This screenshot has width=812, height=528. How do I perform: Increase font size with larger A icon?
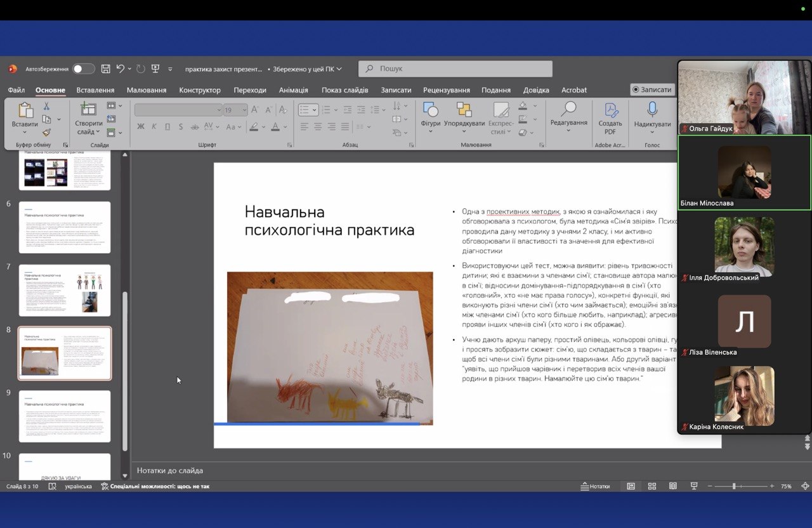click(254, 110)
